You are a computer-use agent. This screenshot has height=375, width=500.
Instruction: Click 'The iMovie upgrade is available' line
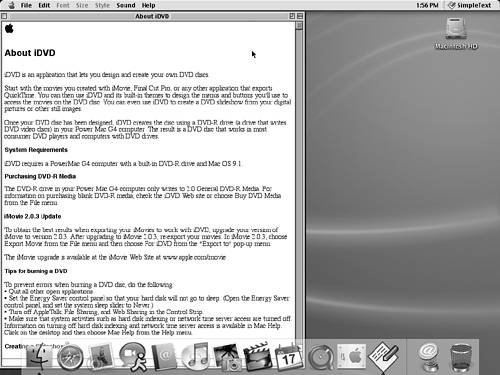(x=115, y=257)
